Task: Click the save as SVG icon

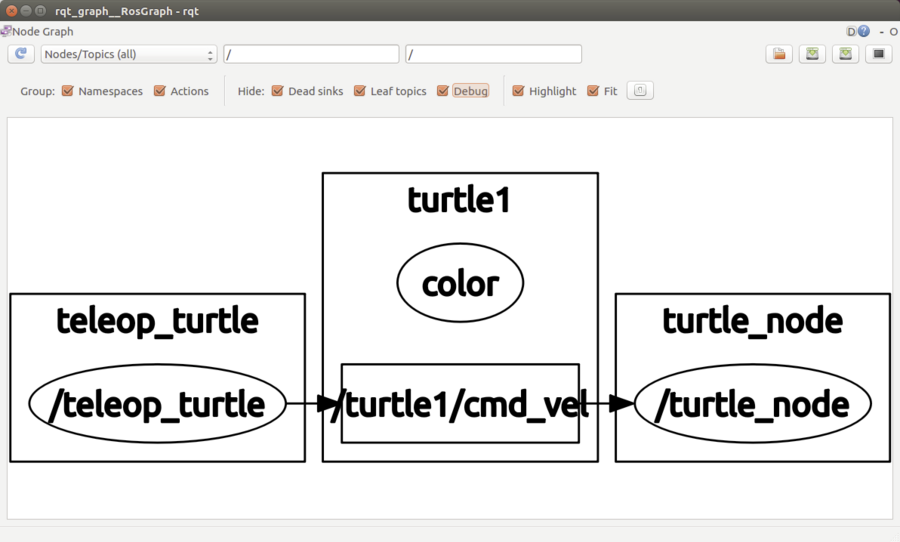Action: click(x=845, y=54)
